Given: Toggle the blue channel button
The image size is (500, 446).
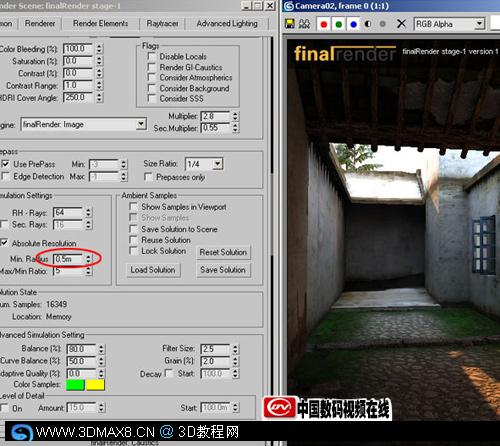Looking at the screenshot, I should 353,24.
